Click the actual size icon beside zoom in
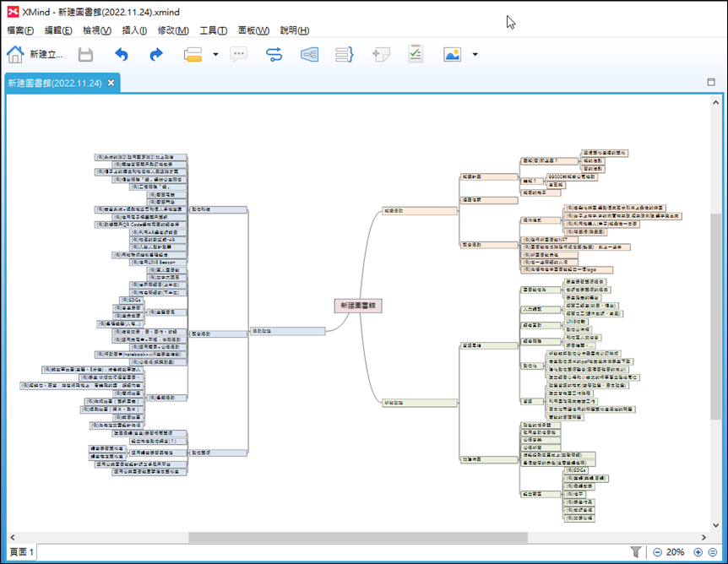Image resolution: width=728 pixels, height=564 pixels. pos(713,552)
